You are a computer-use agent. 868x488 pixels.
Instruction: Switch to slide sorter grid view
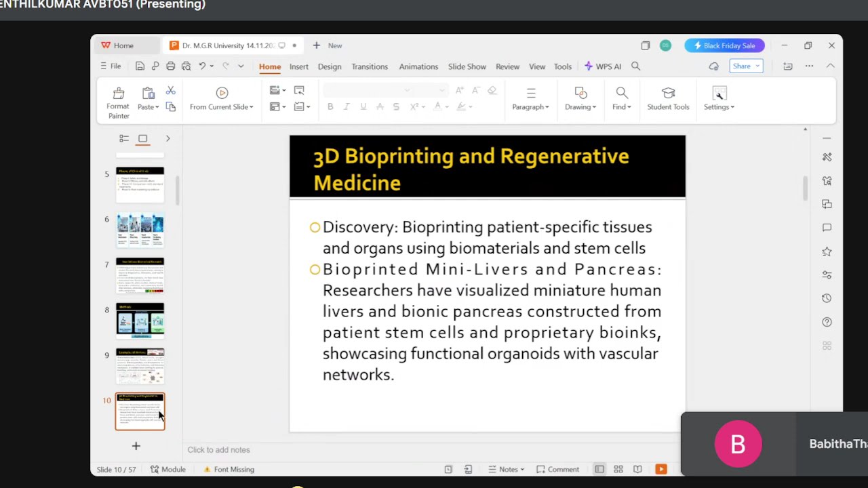click(618, 469)
